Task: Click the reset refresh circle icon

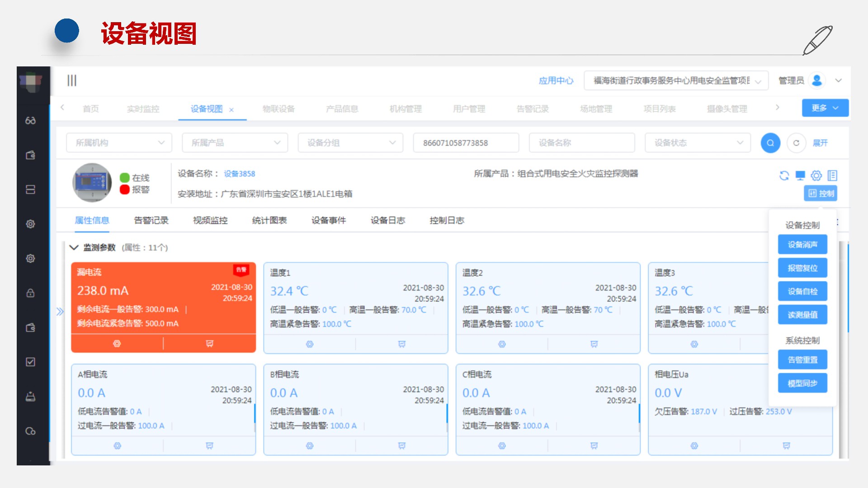Action: (x=796, y=143)
